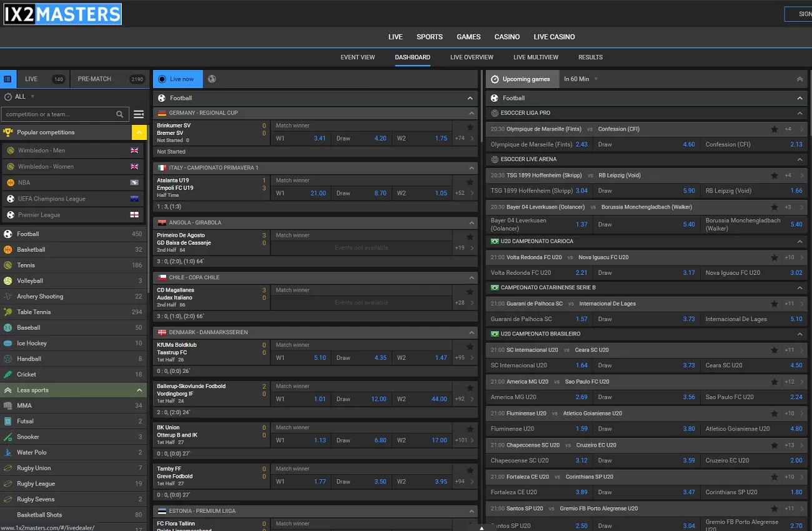Screen dimensions: 812x531
Task: Open the LIVE main navigation item
Action: click(395, 37)
